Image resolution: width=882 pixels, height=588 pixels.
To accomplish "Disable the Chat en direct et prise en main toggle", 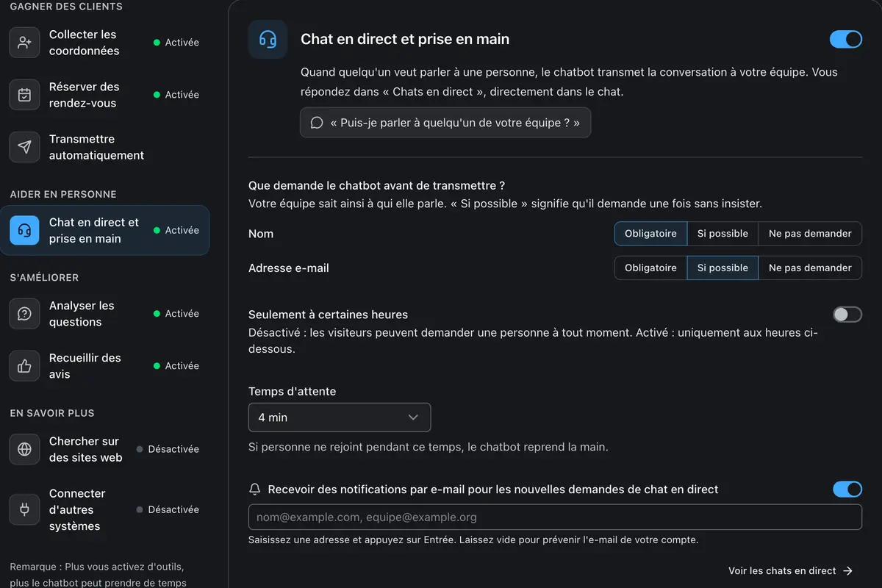I will pos(846,39).
